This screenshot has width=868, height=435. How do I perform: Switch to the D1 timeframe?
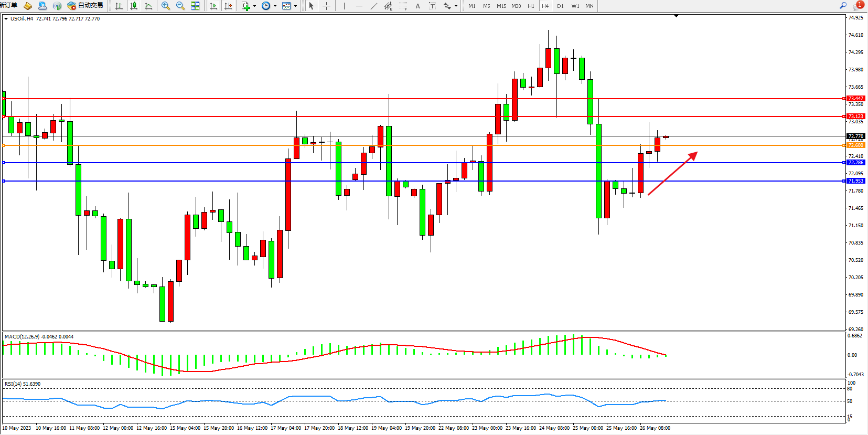[x=560, y=6]
